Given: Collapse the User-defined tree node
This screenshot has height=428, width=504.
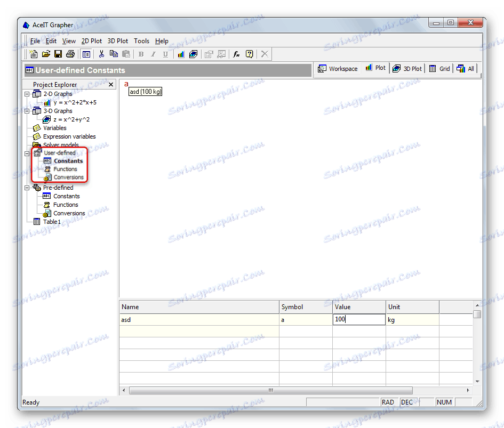Looking at the screenshot, I should pyautogui.click(x=27, y=154).
